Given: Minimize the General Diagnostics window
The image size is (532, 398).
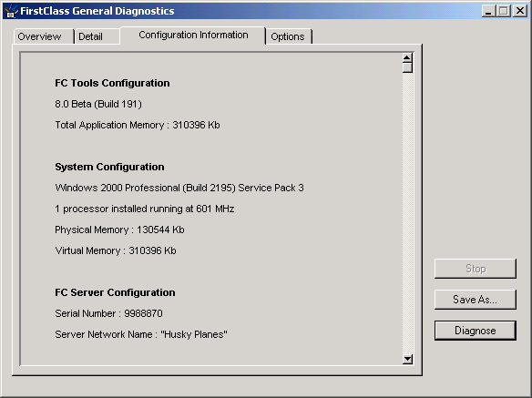Looking at the screenshot, I should coord(488,11).
